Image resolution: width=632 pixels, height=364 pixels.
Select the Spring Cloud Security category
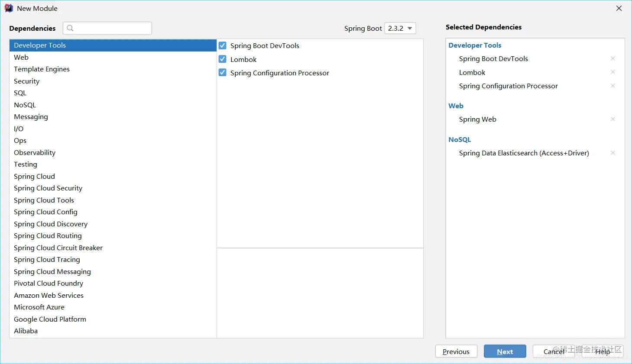tap(113, 188)
